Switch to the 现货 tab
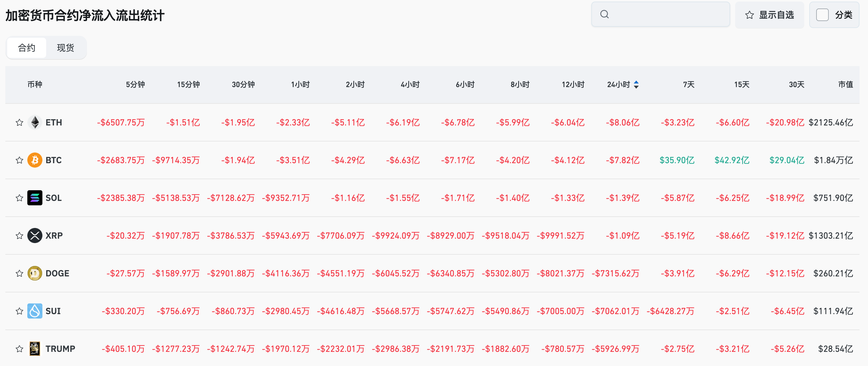 point(65,48)
